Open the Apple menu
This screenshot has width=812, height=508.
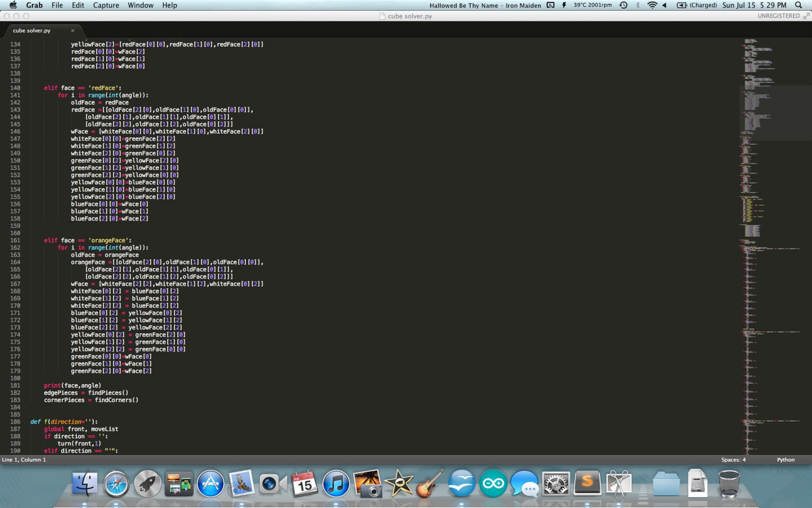[13, 5]
